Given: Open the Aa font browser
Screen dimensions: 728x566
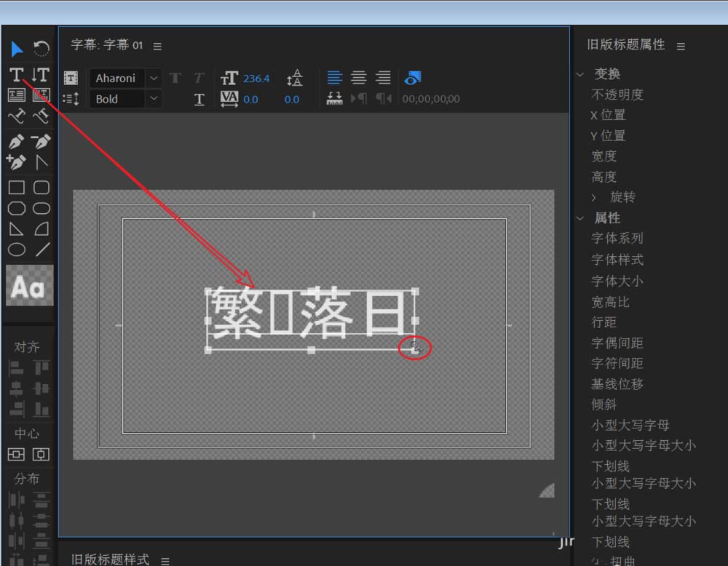Looking at the screenshot, I should 28,285.
